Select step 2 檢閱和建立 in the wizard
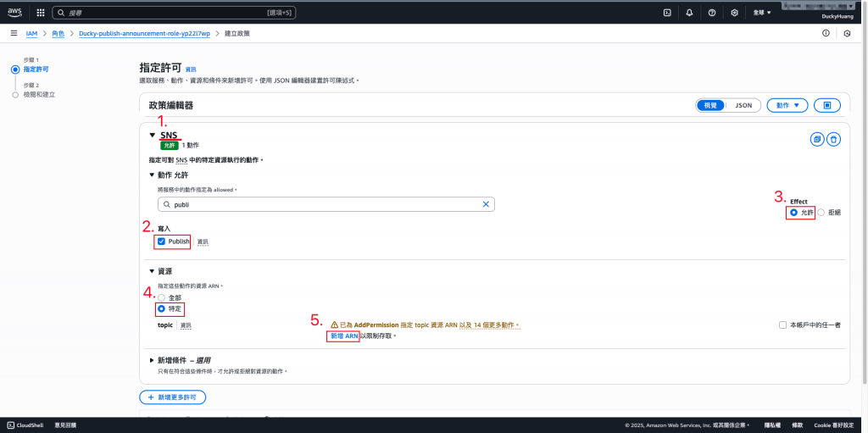Screen dimensions: 868x433 (39, 95)
